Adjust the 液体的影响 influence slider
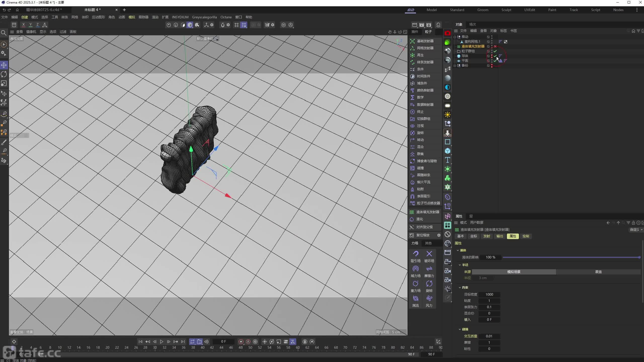This screenshot has width=644, height=362. point(571,257)
